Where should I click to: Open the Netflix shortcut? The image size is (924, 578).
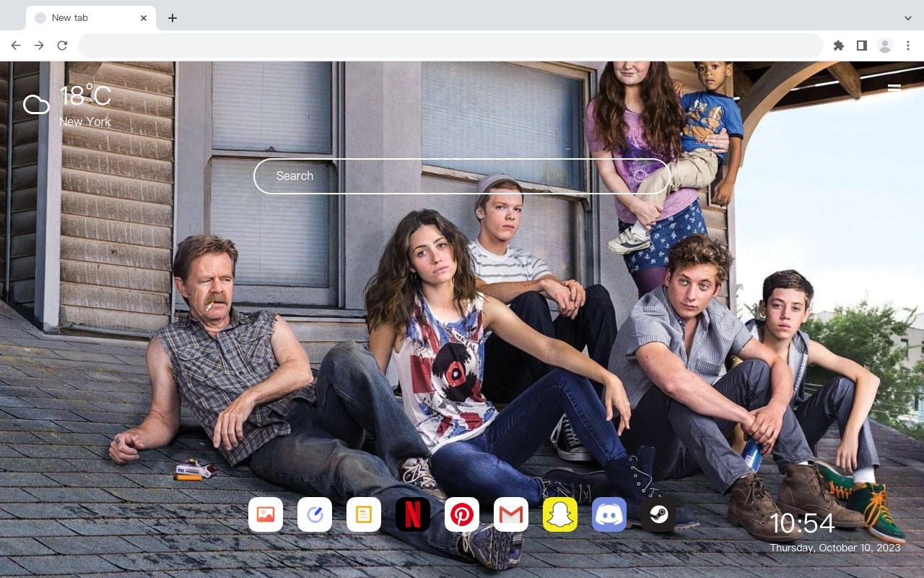pos(413,514)
